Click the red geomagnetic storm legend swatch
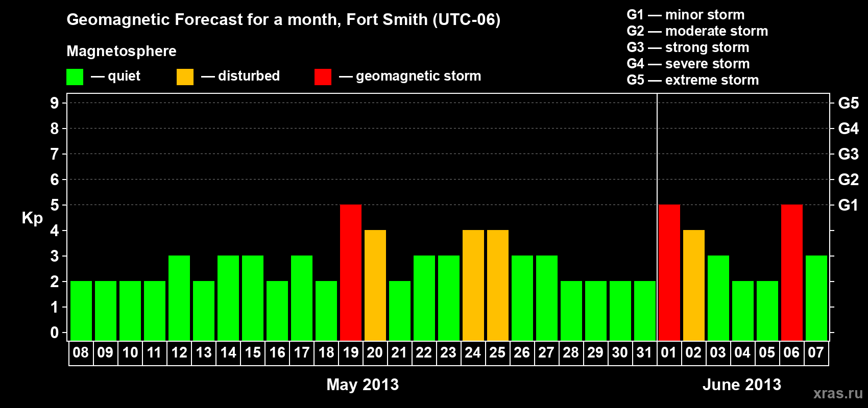 [323, 77]
